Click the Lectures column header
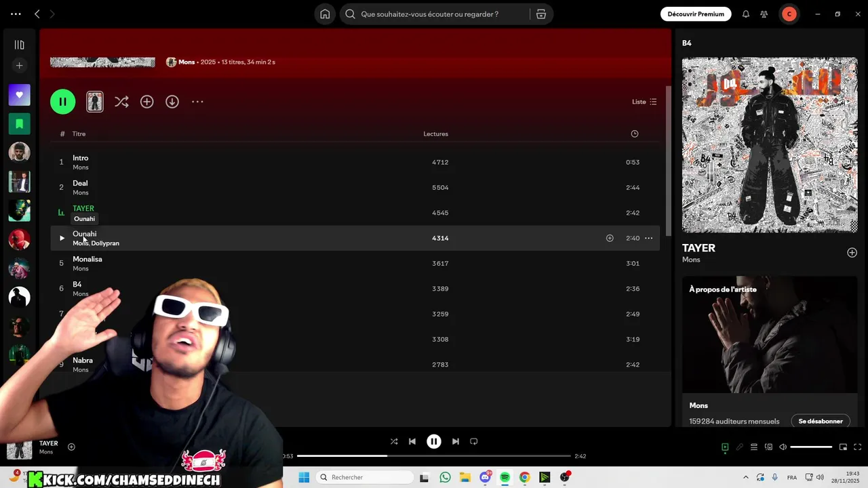 coord(435,134)
